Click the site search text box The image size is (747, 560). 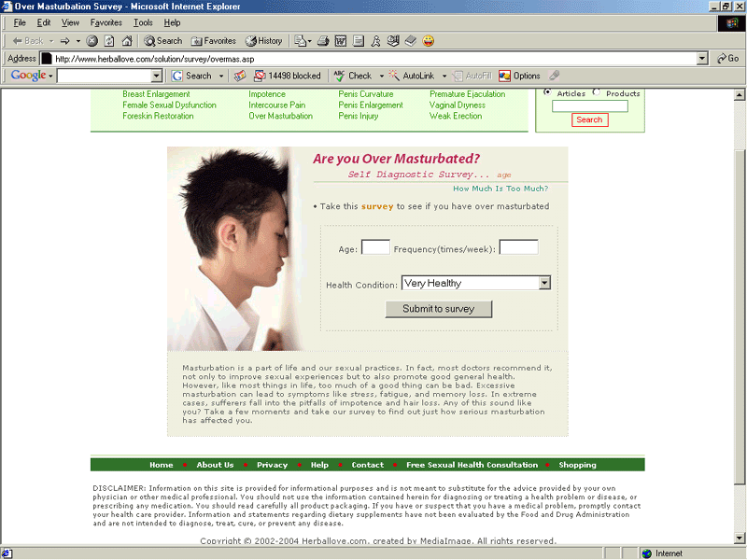[x=590, y=106]
